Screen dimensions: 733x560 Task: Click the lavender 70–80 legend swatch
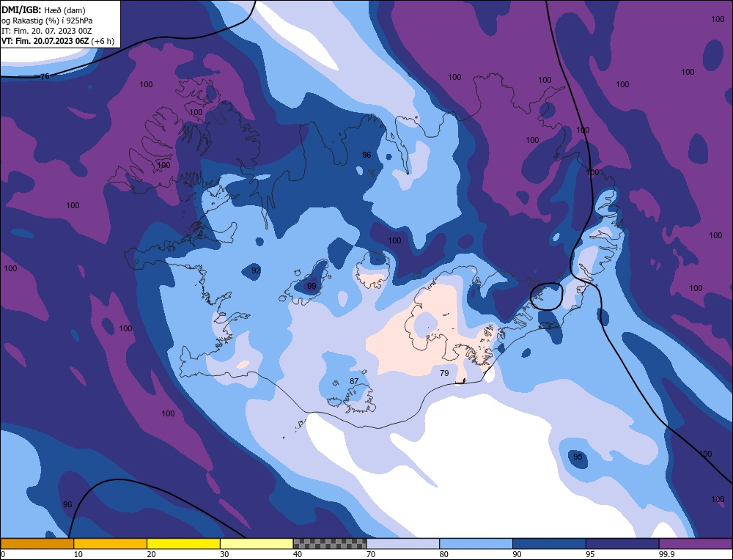pyautogui.click(x=403, y=544)
